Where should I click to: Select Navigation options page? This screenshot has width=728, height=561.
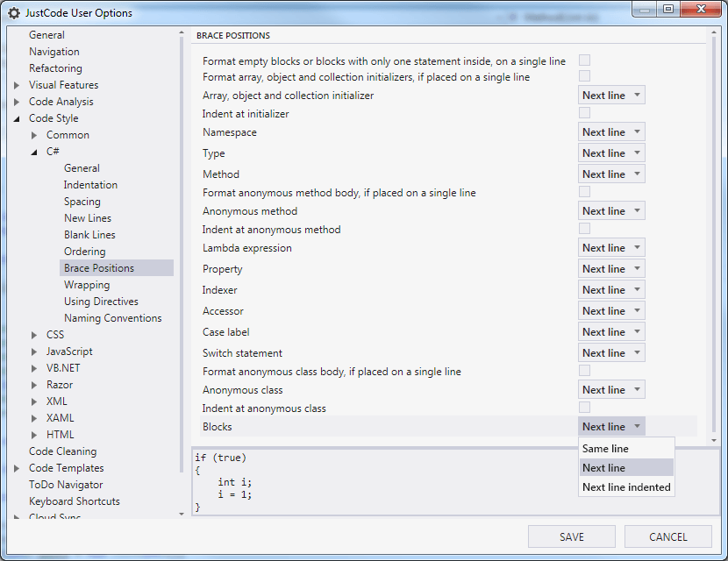[x=54, y=52]
